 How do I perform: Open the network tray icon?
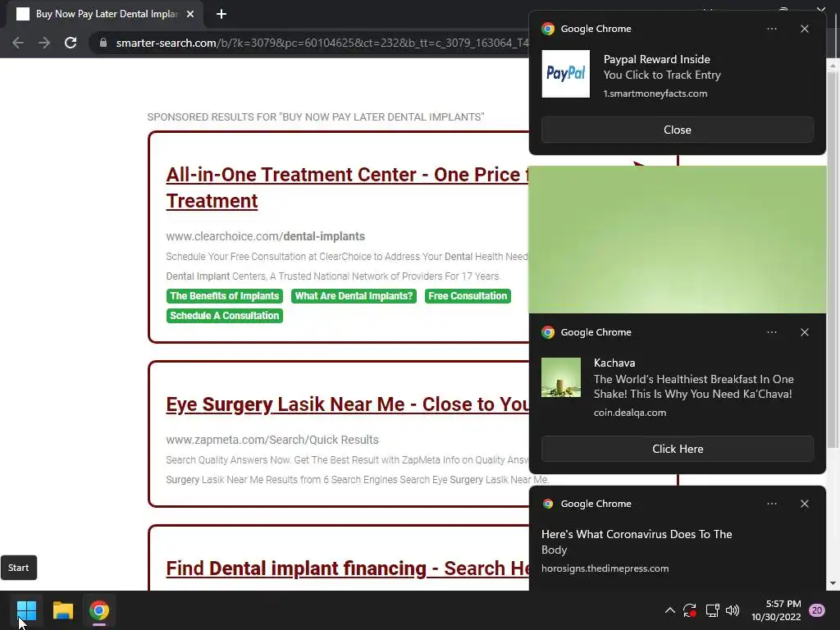[x=712, y=610]
